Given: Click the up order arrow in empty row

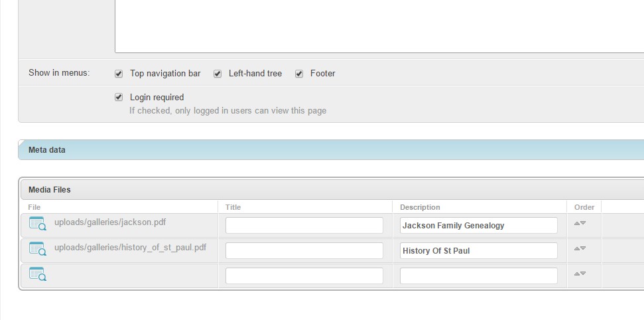Looking at the screenshot, I should click(x=576, y=274).
